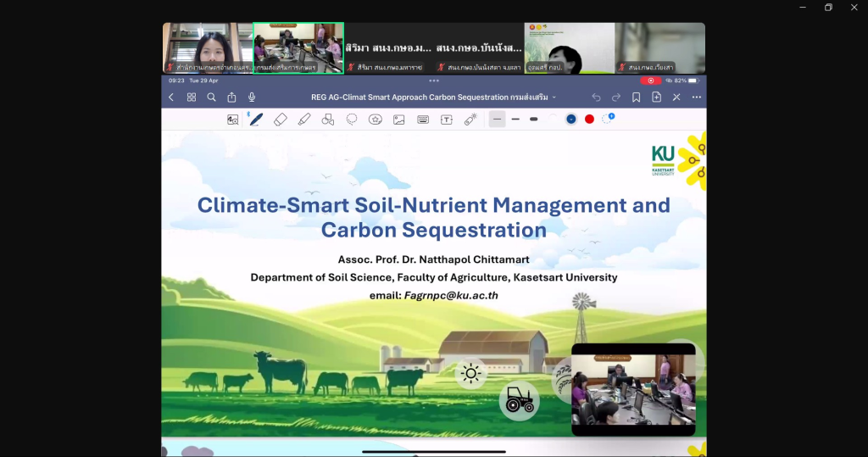Select the zoom window tool

click(232, 120)
